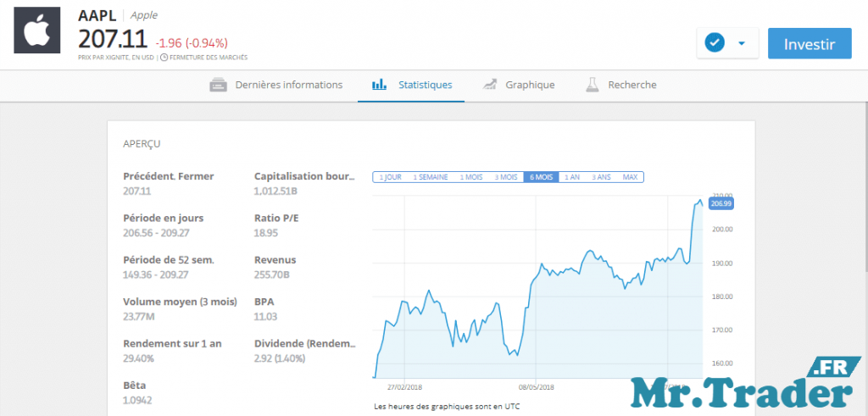Select the 1 JOUR chart range
The image size is (868, 416).
pyautogui.click(x=390, y=177)
